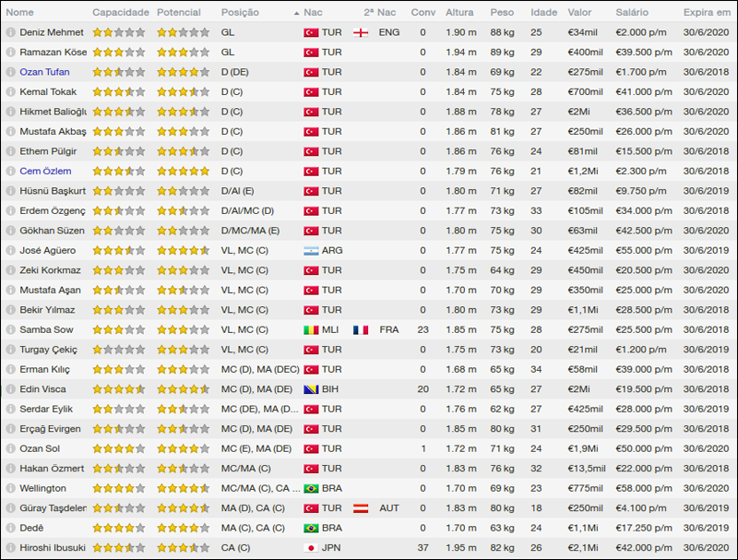The width and height of the screenshot is (738, 560).
Task: Click info icon beside Deniz Mehmet
Action: 10,32
